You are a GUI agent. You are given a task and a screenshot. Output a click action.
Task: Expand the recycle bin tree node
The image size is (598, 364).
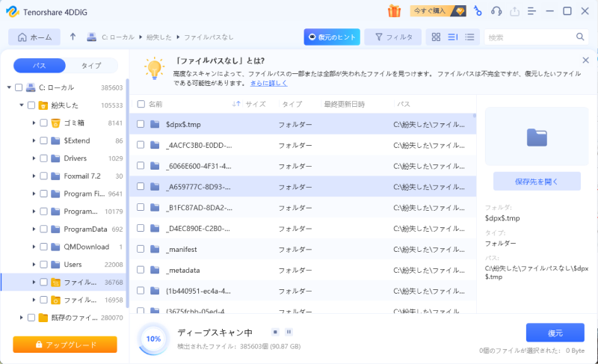[34, 123]
